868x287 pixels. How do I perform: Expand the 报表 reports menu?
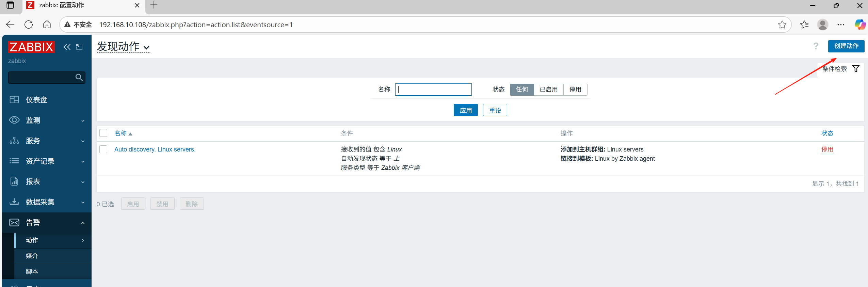point(47,181)
